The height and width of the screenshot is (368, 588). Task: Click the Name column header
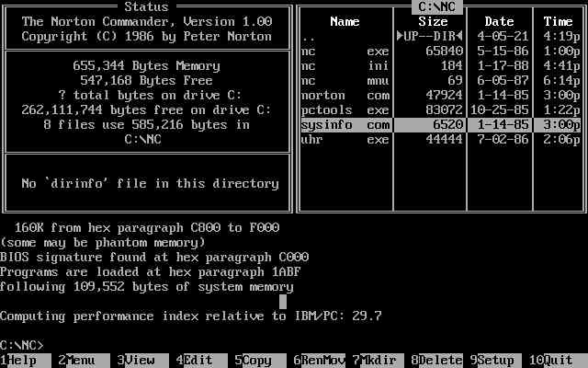point(345,21)
